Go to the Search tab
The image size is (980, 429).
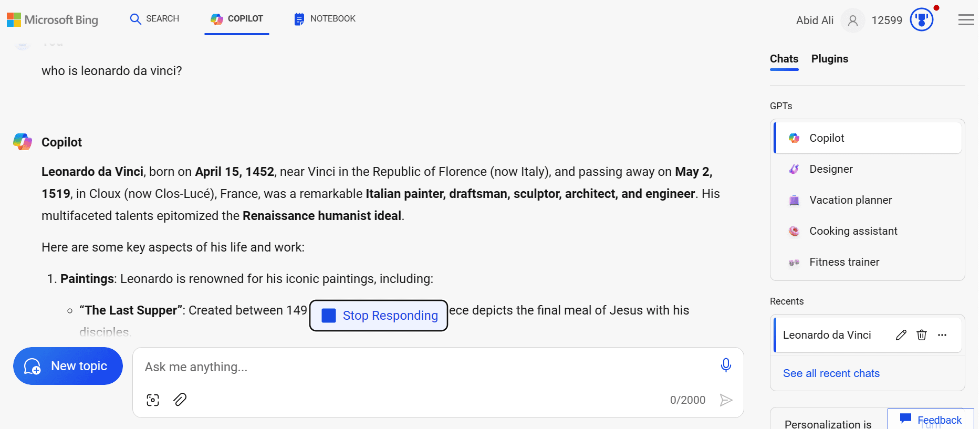coord(154,19)
